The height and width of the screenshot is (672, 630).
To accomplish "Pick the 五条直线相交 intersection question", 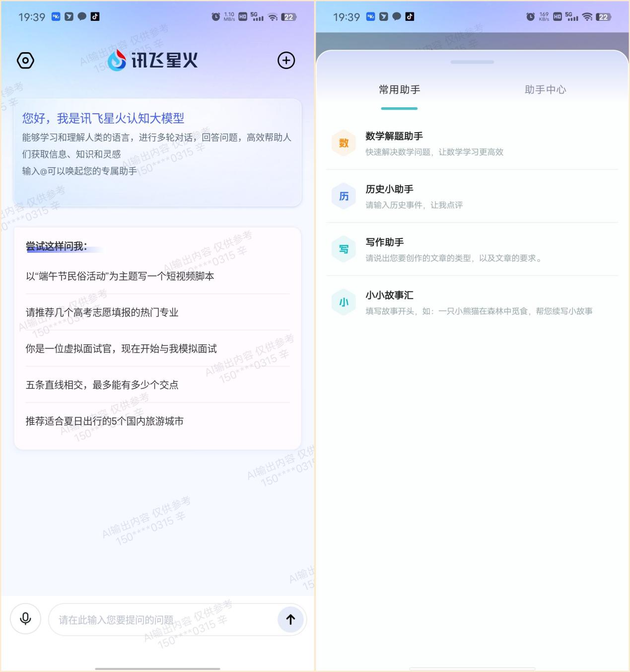I will coord(157,385).
